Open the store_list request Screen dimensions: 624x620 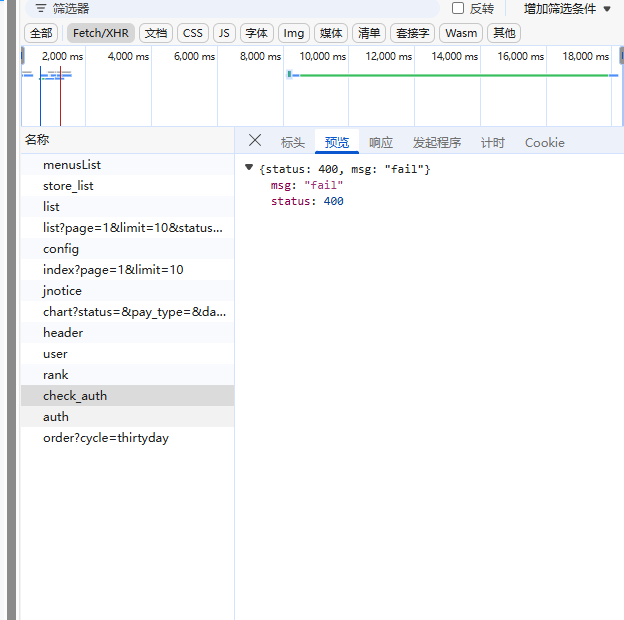pos(68,186)
